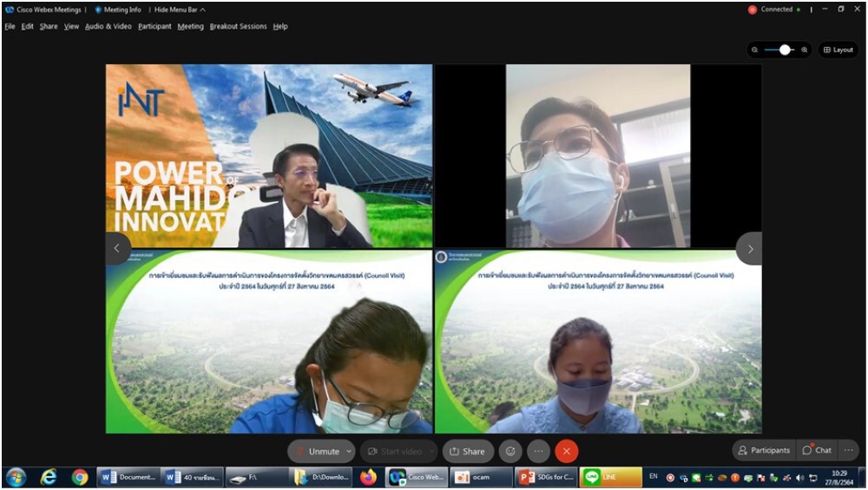Go to the previous page of videos
Viewport: 868px width, 490px height.
tap(118, 249)
